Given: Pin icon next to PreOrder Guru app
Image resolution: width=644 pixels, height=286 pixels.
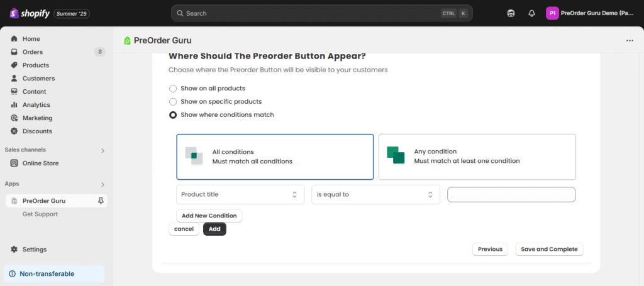Looking at the screenshot, I should [x=101, y=201].
